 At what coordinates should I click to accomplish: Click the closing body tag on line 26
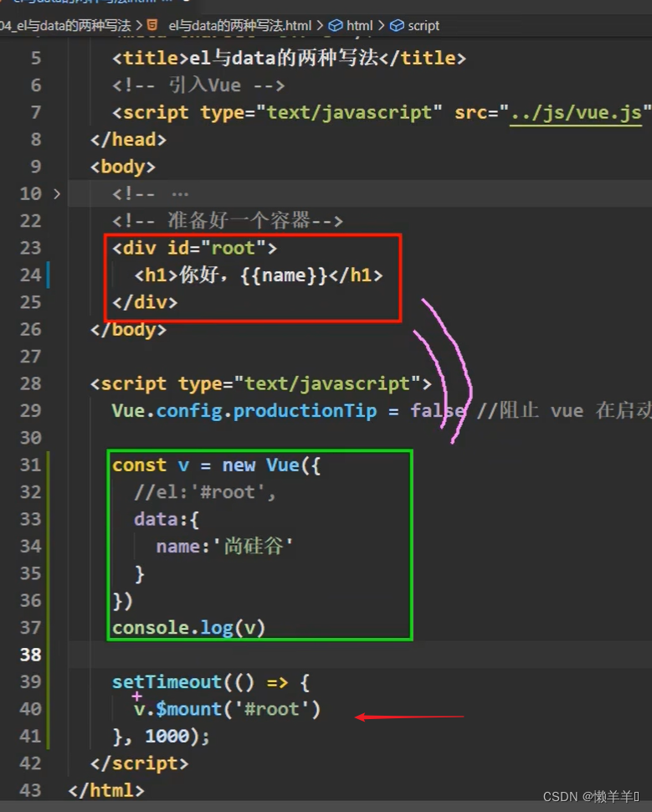128,329
